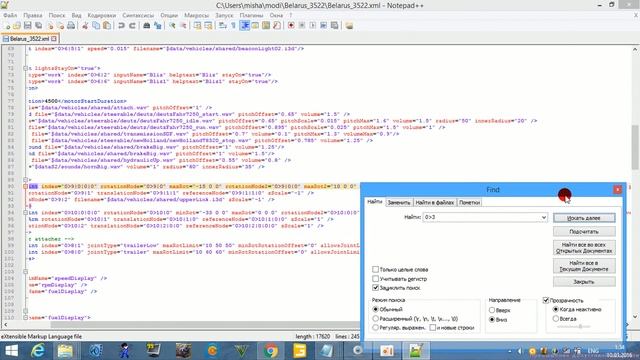Click the Save Recorded Macro toolbar icon
This screenshot has width=640, height=360.
click(x=334, y=26)
